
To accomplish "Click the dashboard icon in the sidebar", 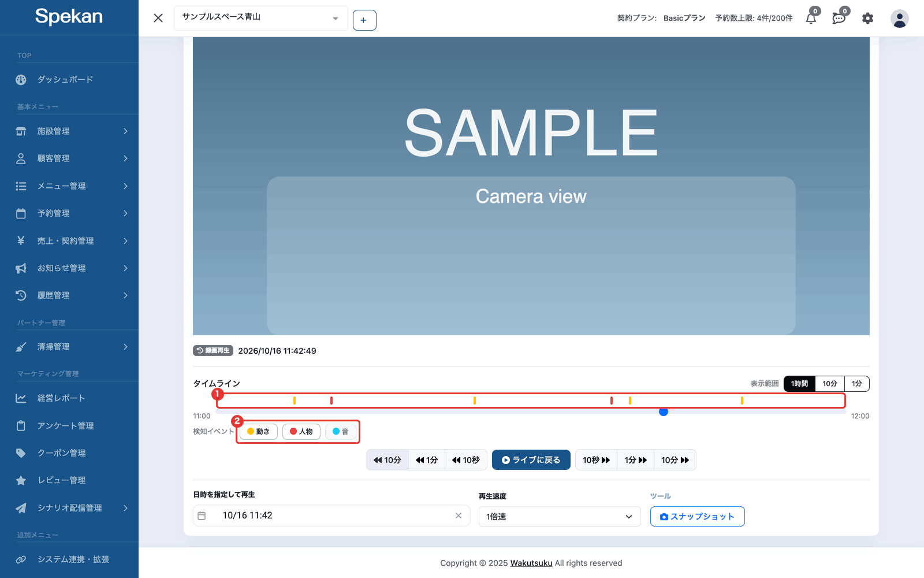I will pos(21,80).
